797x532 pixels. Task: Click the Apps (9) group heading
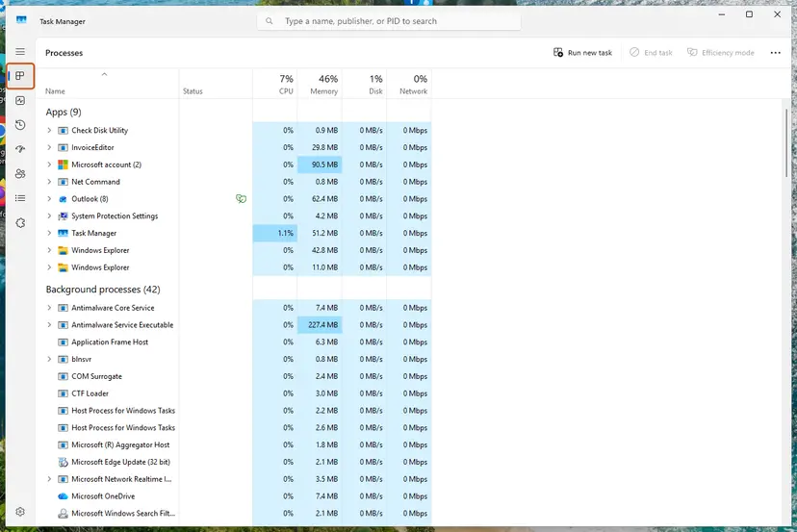click(x=64, y=113)
